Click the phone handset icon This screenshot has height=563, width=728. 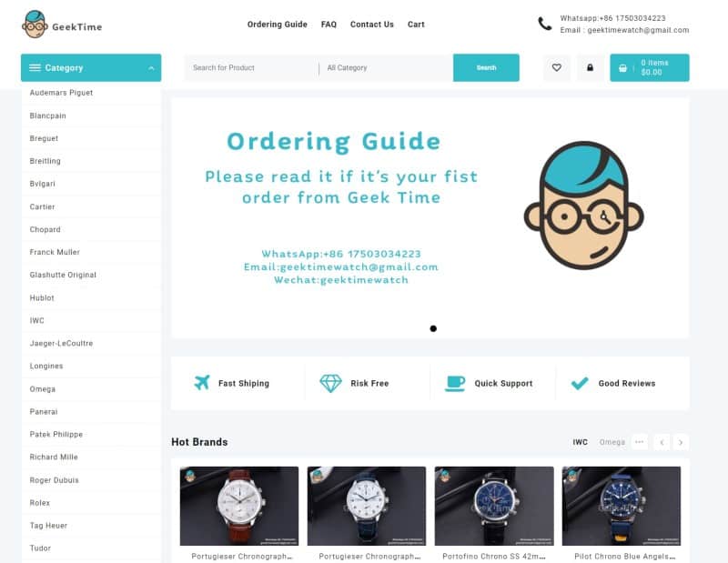pos(544,24)
